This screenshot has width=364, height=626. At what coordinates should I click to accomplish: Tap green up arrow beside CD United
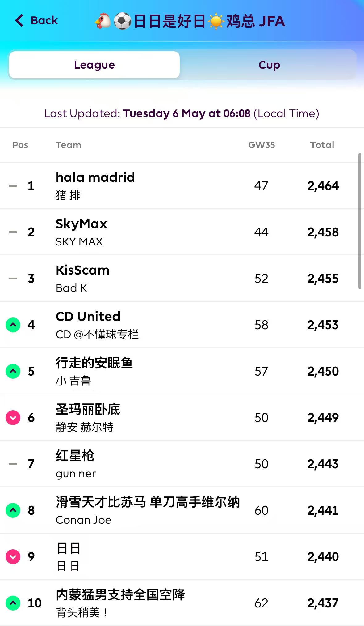[x=13, y=325]
